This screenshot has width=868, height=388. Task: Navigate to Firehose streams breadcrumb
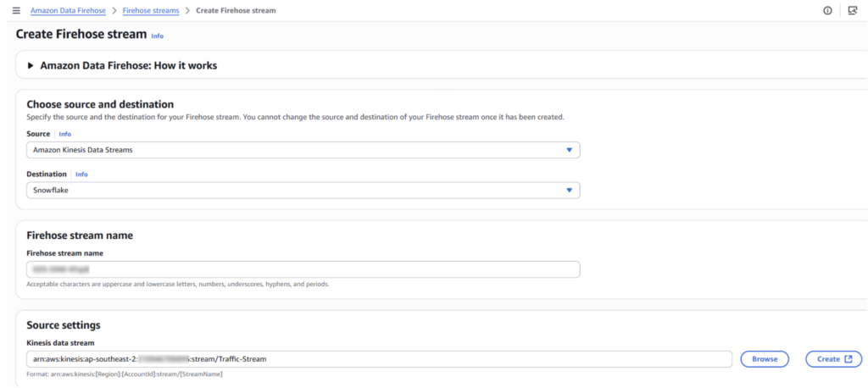coord(151,10)
